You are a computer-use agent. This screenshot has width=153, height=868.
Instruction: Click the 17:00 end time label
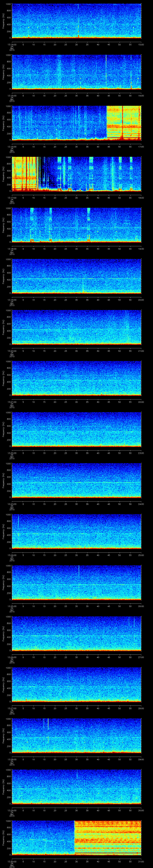[x=141, y=147]
